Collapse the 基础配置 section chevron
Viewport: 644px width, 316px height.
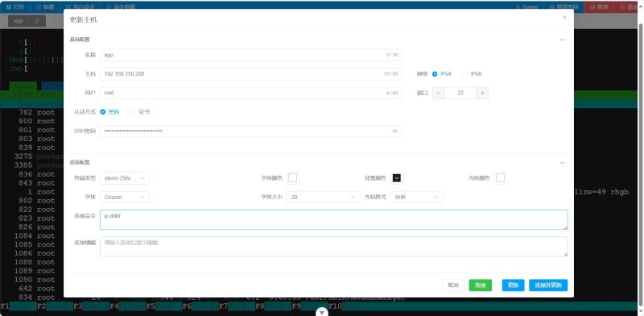tap(562, 40)
